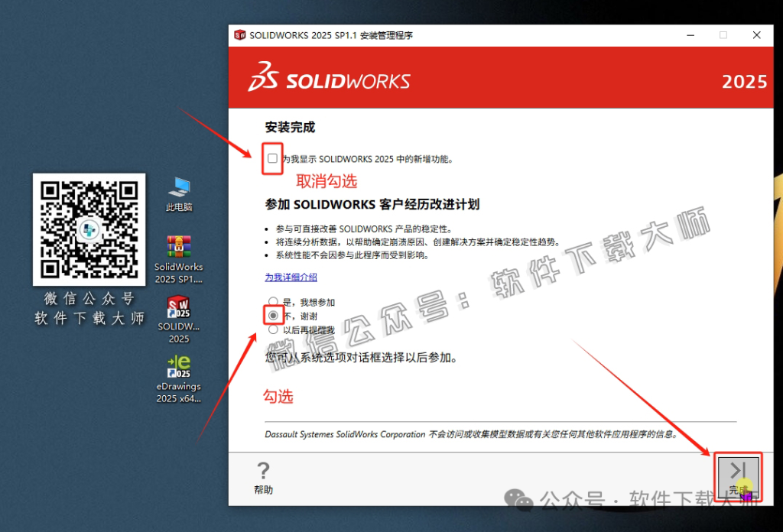
Task: Select the 不，谢谢 radio button
Action: pos(273,314)
